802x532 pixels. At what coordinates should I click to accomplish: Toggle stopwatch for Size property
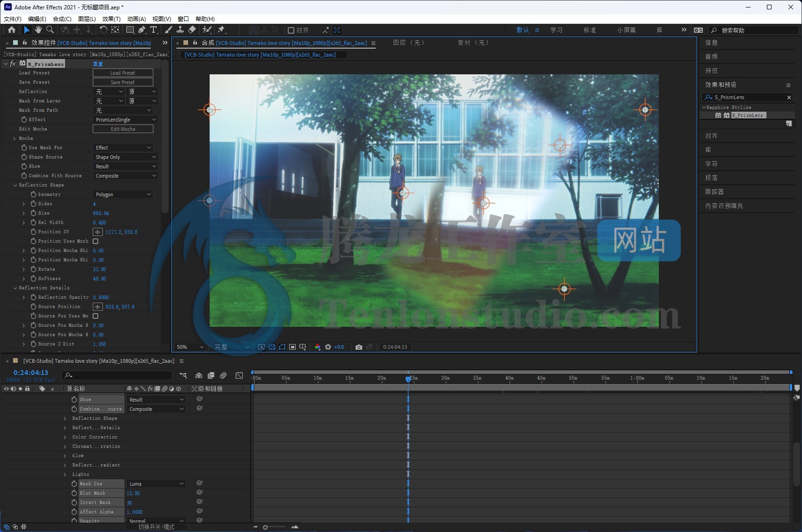pos(33,213)
